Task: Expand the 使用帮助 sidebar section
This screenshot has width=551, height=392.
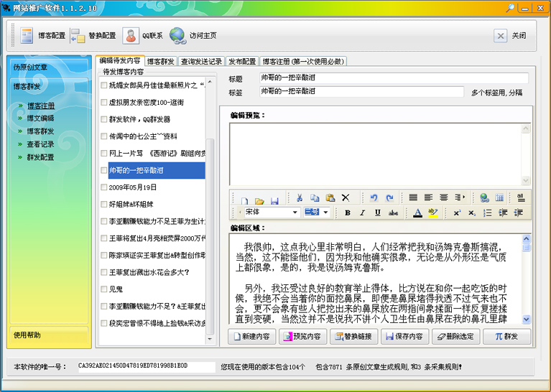Action: coord(27,335)
